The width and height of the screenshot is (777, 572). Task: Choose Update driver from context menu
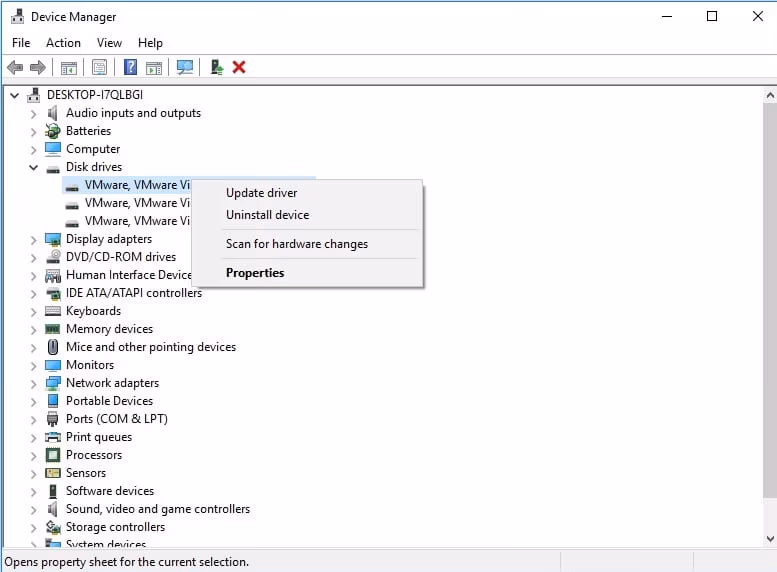click(x=261, y=193)
